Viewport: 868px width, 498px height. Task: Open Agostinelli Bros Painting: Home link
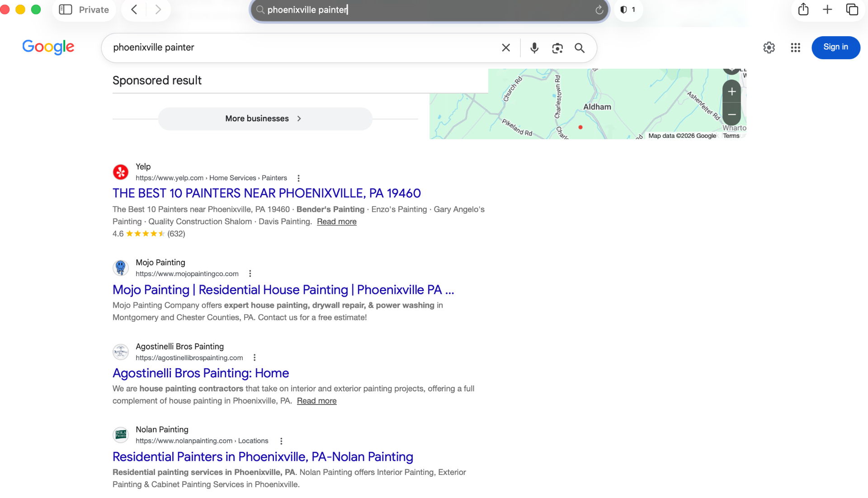[201, 373]
